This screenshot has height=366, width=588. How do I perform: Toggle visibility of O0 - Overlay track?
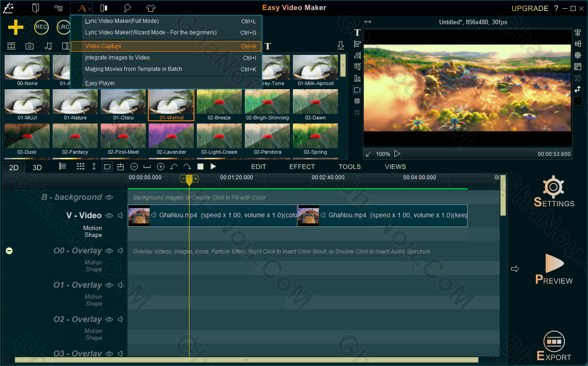click(x=109, y=251)
